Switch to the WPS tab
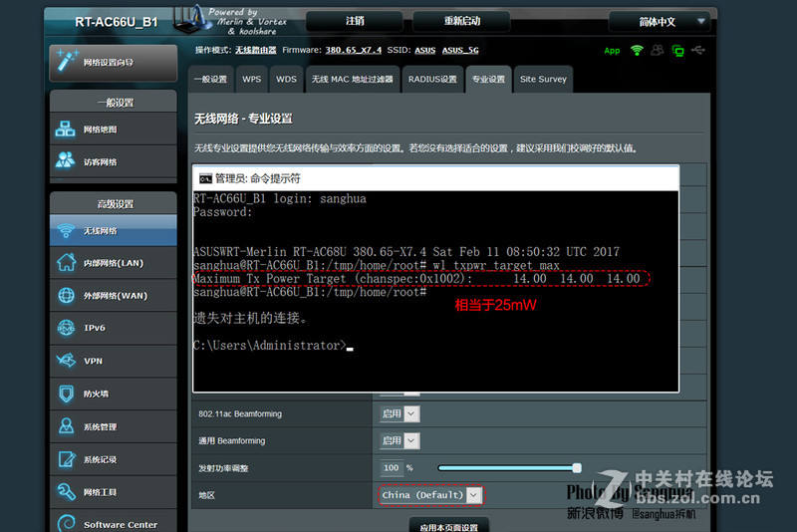This screenshot has width=797, height=532. point(252,80)
